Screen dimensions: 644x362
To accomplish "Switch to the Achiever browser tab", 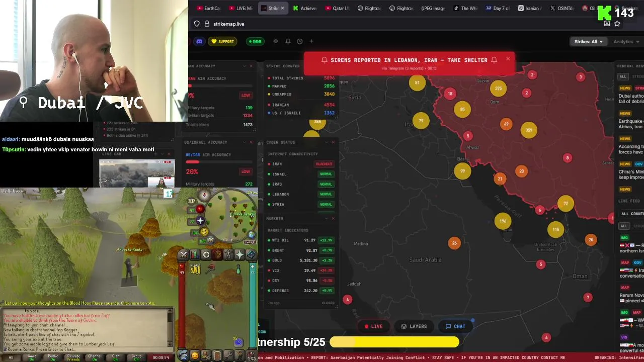I will (305, 8).
